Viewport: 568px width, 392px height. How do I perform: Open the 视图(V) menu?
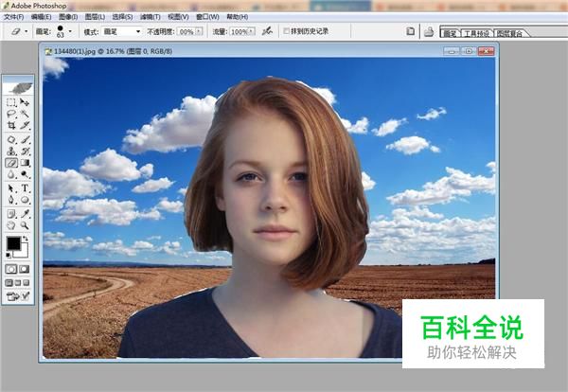pyautogui.click(x=178, y=17)
